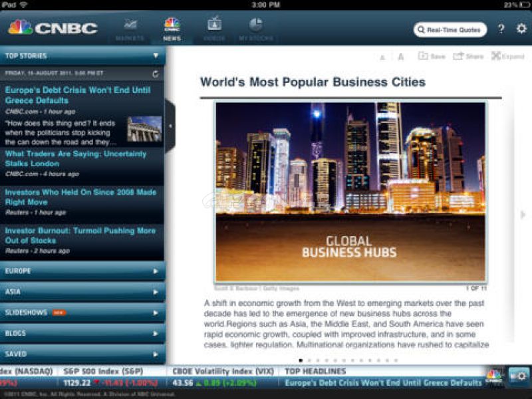The image size is (532, 399).
Task: Select the News tab icon
Action: coord(172,25)
